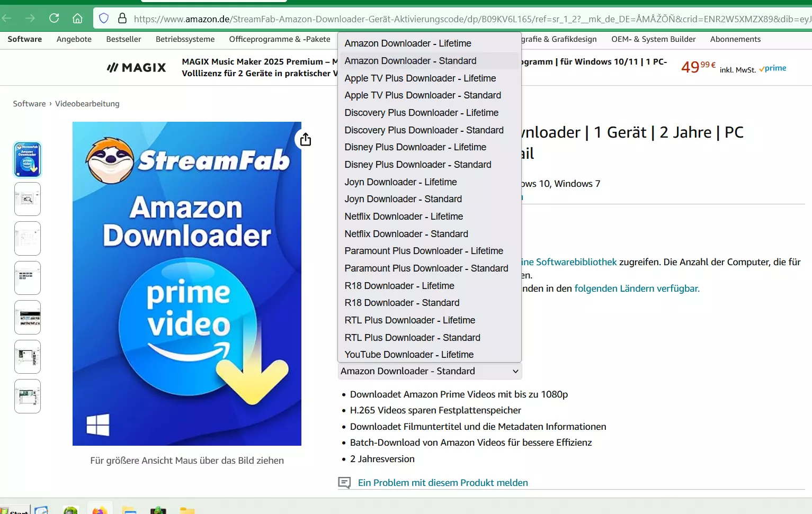Open report problem speech bubble icon
The height and width of the screenshot is (514, 812).
pos(344,483)
